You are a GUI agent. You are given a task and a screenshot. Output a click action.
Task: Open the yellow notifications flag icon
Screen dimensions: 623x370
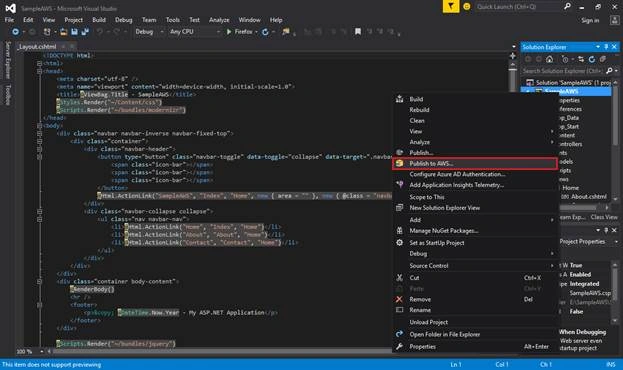pyautogui.click(x=451, y=6)
